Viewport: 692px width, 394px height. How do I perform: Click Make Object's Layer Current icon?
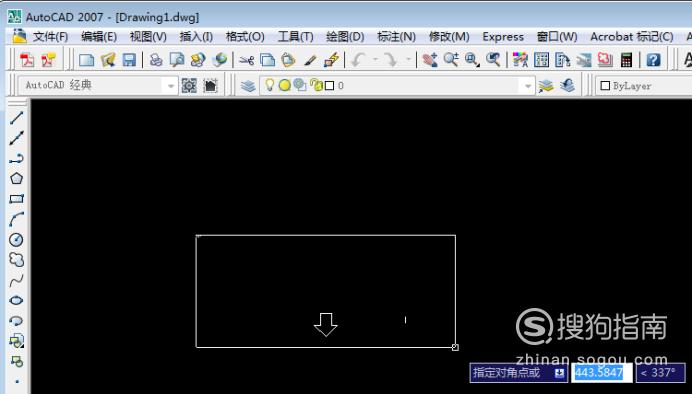(546, 86)
